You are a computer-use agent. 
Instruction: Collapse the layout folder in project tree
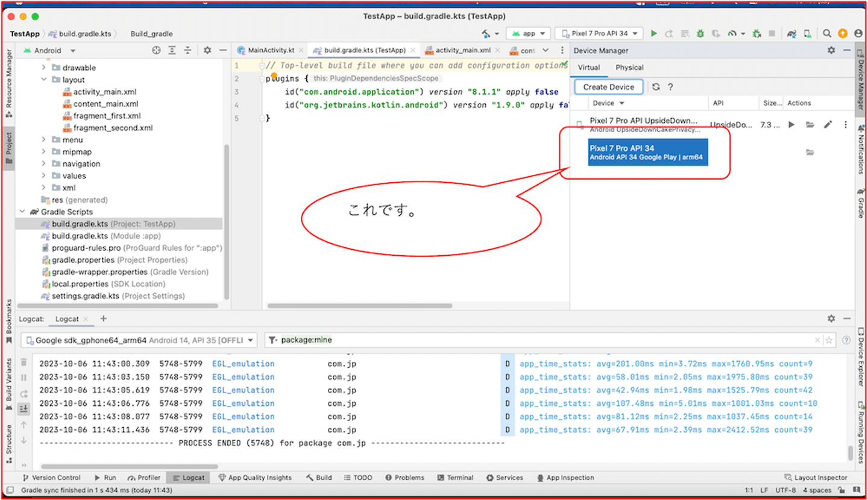tap(44, 80)
